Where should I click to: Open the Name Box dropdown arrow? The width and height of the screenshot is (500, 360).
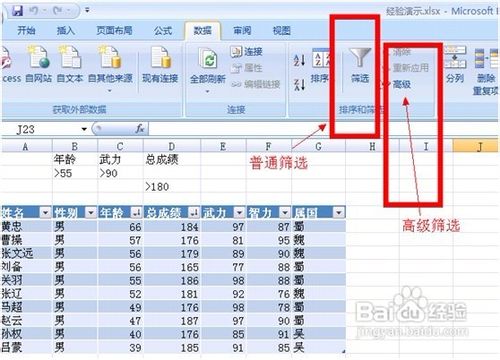(84, 129)
